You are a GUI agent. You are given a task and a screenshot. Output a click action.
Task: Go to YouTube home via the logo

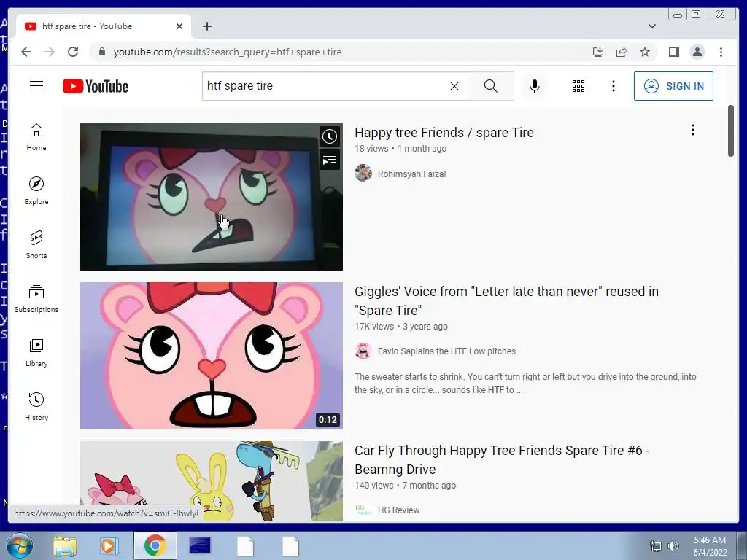click(x=96, y=86)
